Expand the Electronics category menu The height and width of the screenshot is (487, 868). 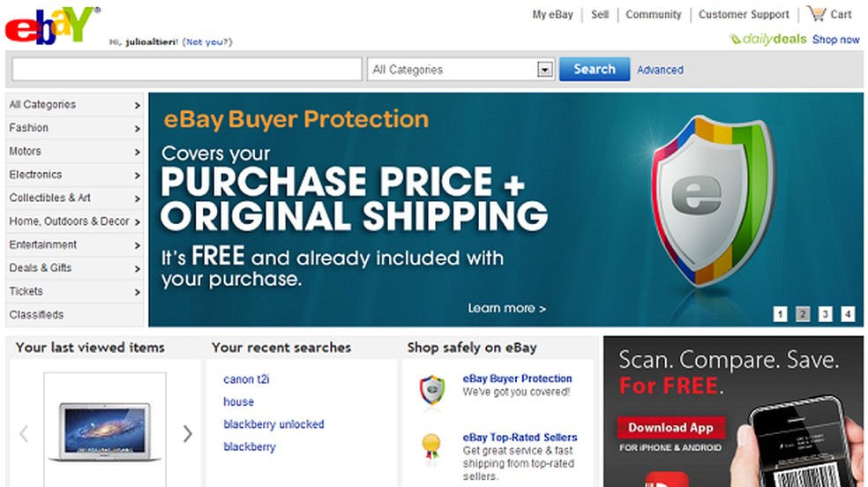point(74,175)
